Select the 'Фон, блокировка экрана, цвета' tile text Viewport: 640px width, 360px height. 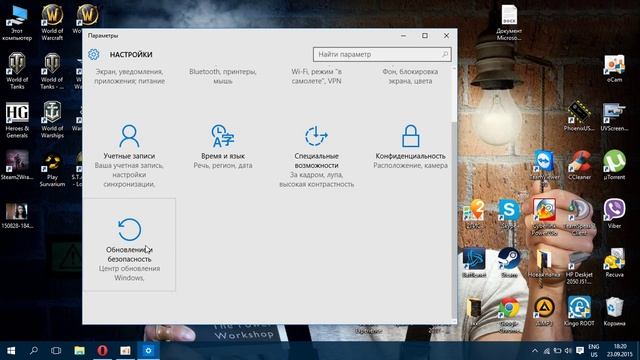tap(410, 76)
